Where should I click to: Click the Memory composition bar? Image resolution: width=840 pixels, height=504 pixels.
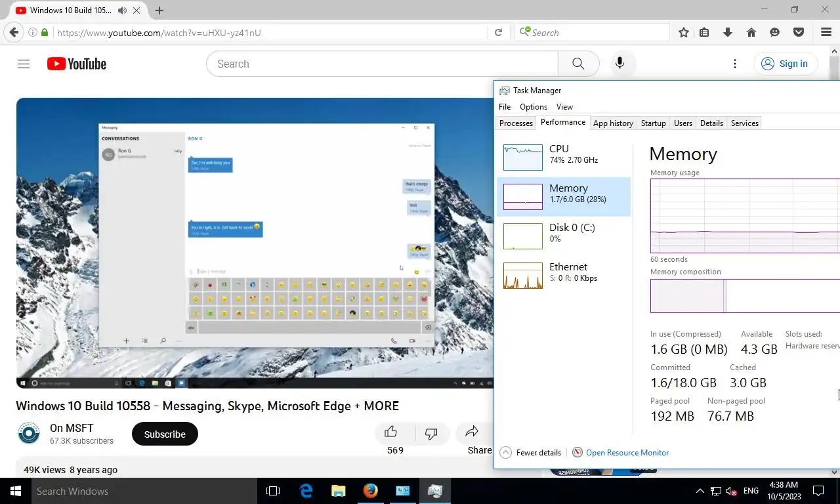[745, 296]
